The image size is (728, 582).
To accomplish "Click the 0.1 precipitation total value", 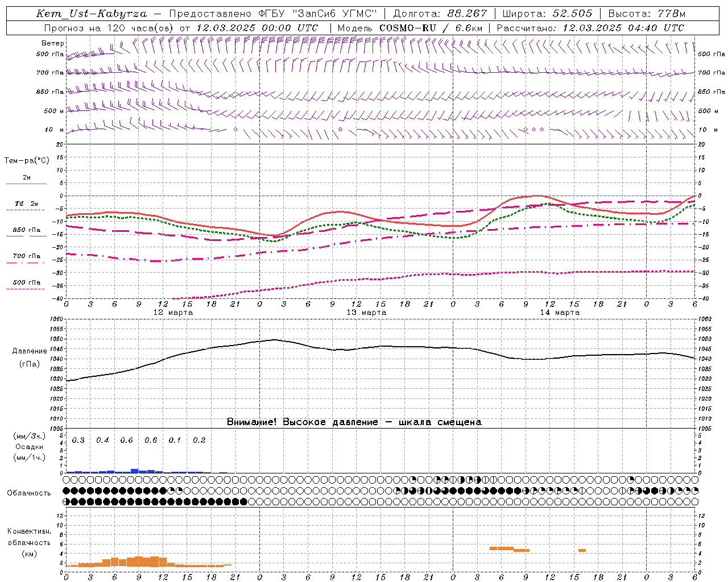I will click(175, 440).
